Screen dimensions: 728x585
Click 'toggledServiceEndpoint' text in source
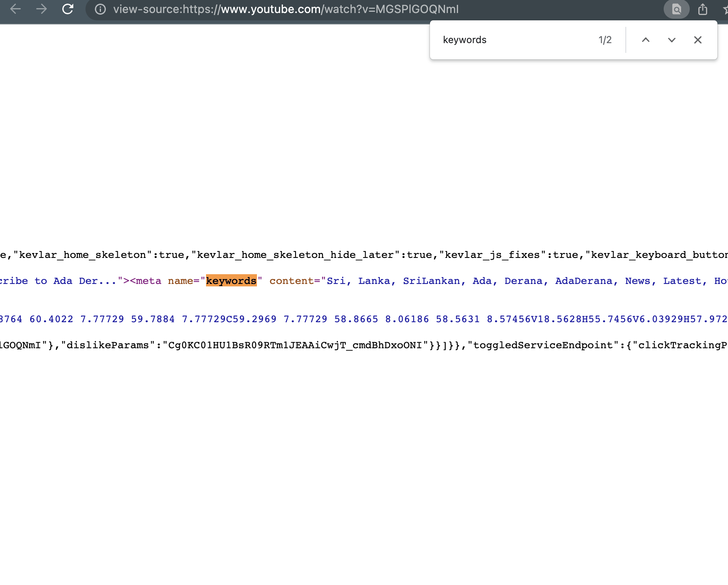[543, 345]
